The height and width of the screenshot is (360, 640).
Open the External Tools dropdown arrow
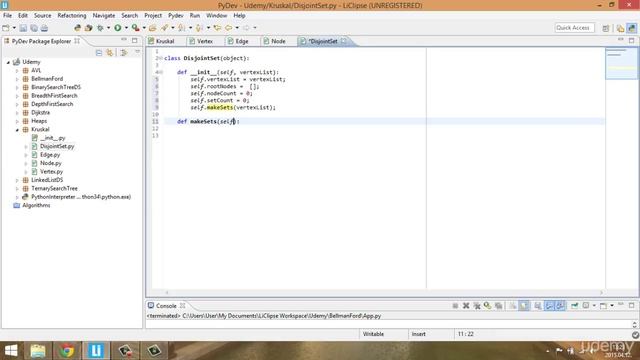144,28
